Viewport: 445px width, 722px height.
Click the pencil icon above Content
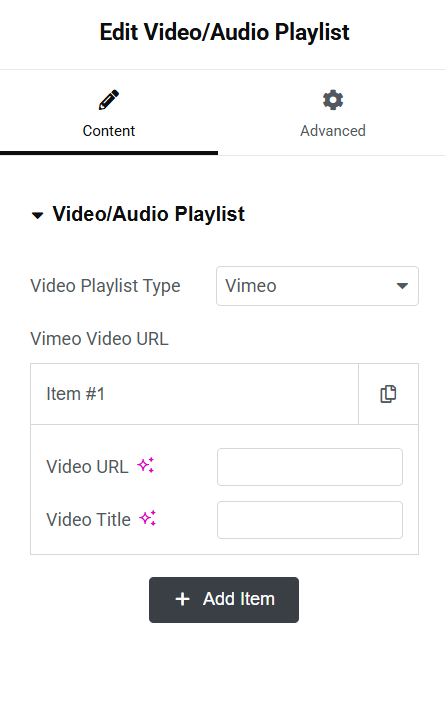(x=109, y=100)
